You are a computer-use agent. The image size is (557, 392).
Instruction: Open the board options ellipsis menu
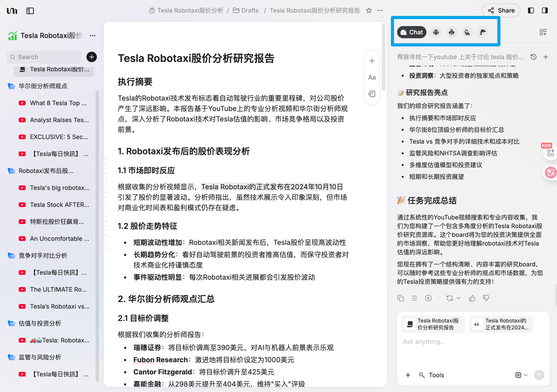point(92,36)
